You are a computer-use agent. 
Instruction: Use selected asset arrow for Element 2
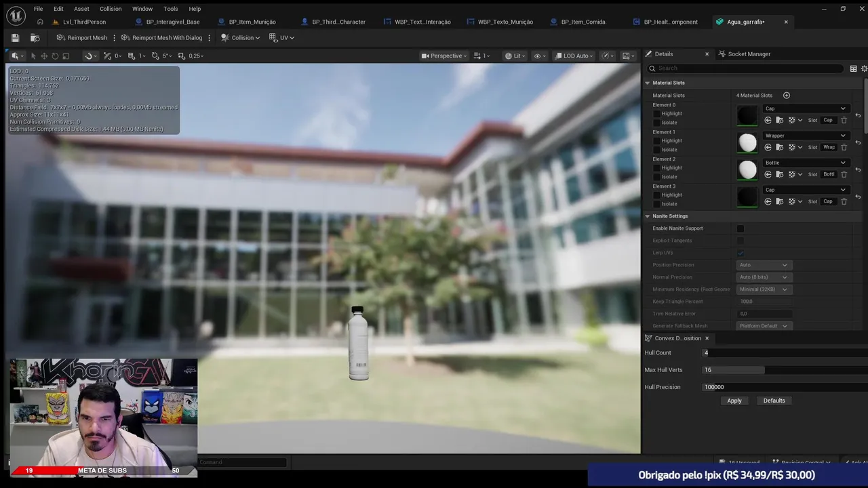click(x=768, y=174)
